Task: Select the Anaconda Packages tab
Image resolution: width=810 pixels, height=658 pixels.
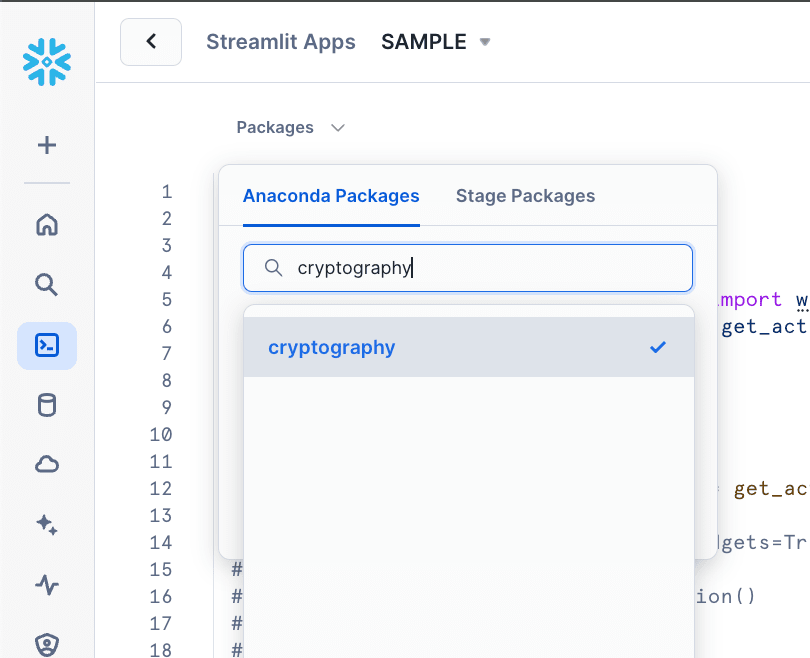Action: point(331,196)
